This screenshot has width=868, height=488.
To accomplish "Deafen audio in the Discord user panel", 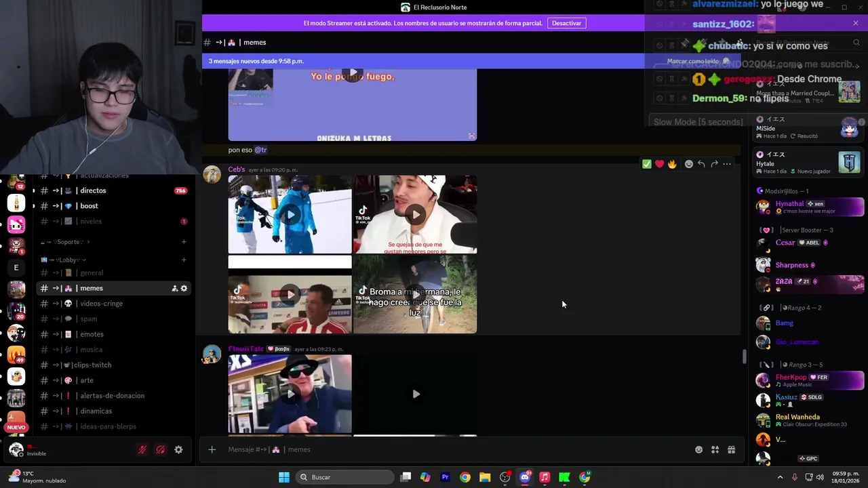I will pos(161,449).
